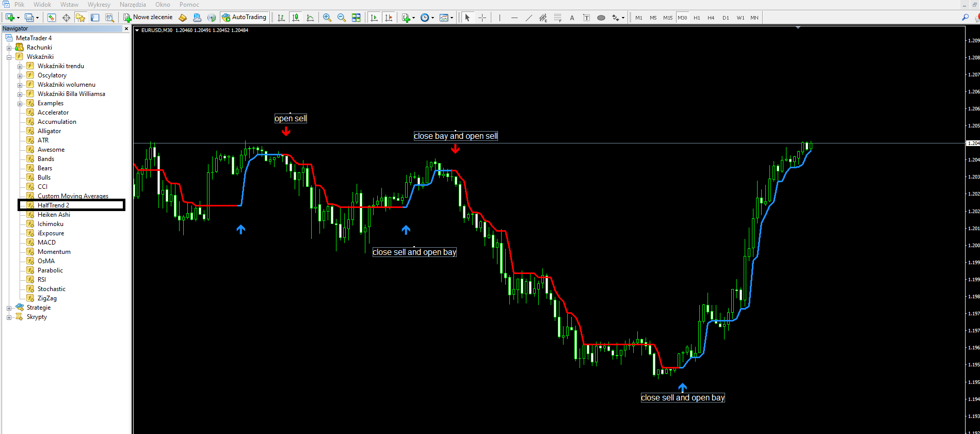Viewport: 980px width, 434px height.
Task: Show the Data Window crosshair-circle icon
Action: pyautogui.click(x=66, y=18)
